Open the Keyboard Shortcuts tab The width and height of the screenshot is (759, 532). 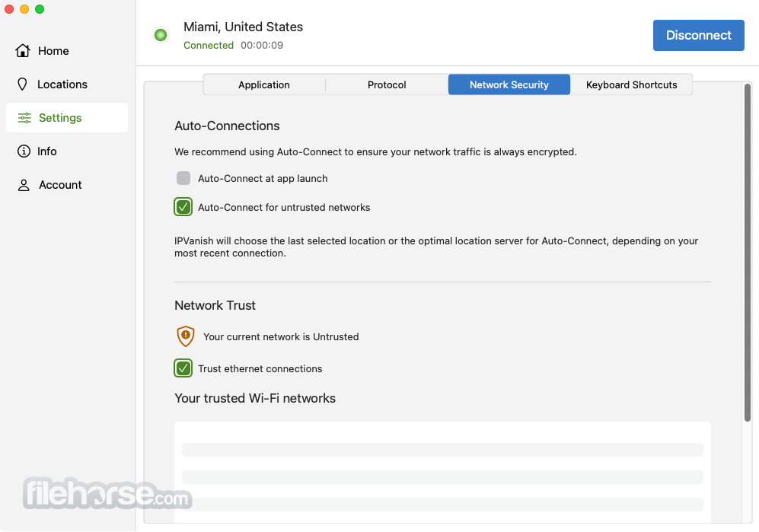pos(631,84)
